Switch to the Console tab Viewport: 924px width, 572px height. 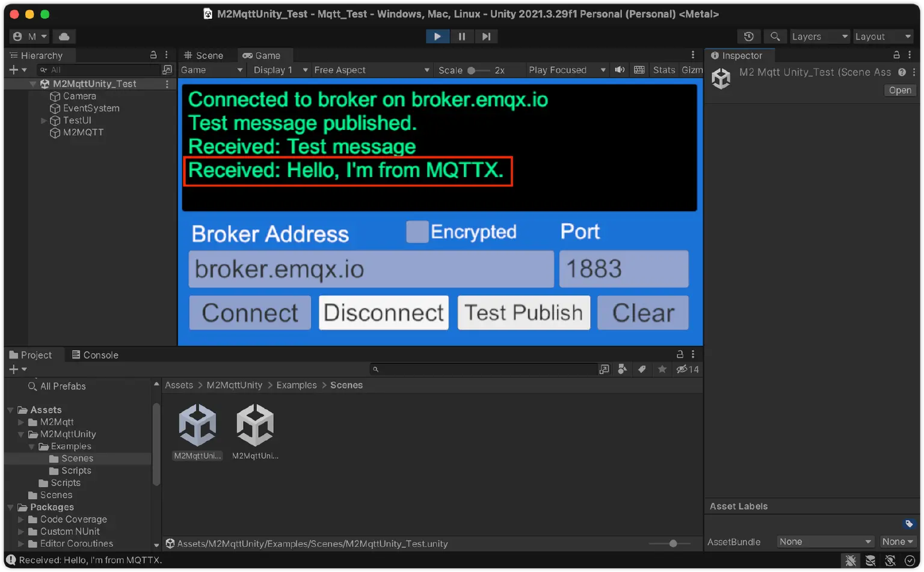[x=95, y=355]
